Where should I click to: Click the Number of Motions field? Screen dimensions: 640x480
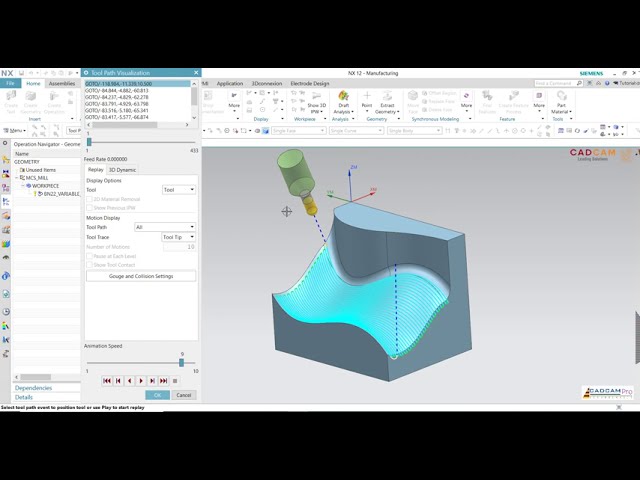179,247
